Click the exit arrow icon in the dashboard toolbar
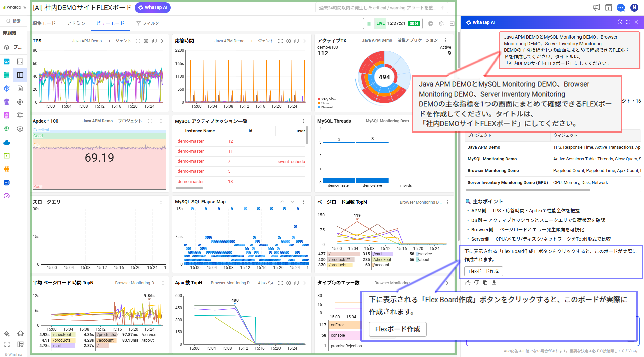This screenshot has width=644, height=357. point(452,24)
